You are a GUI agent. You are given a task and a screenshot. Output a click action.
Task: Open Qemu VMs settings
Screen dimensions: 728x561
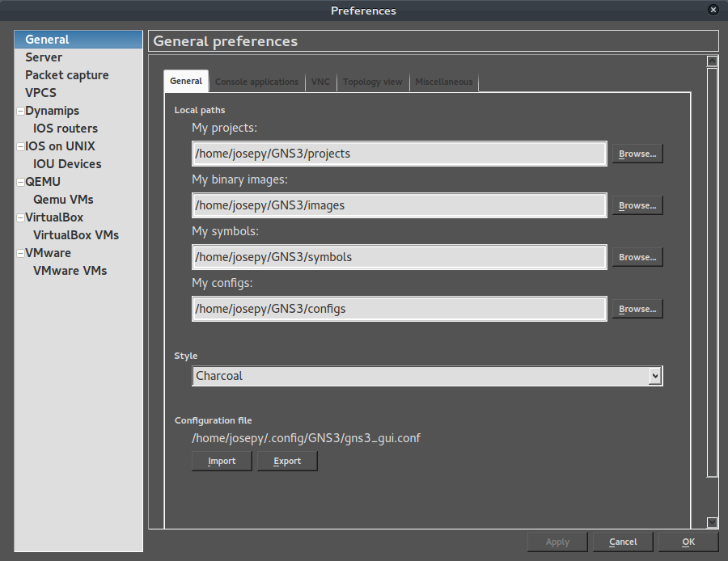63,200
